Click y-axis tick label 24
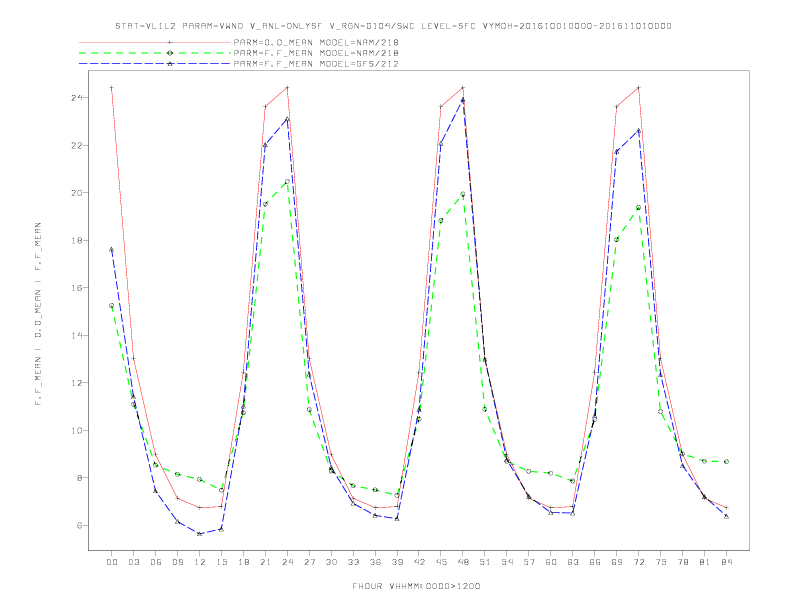The height and width of the screenshot is (612, 792). [x=77, y=97]
